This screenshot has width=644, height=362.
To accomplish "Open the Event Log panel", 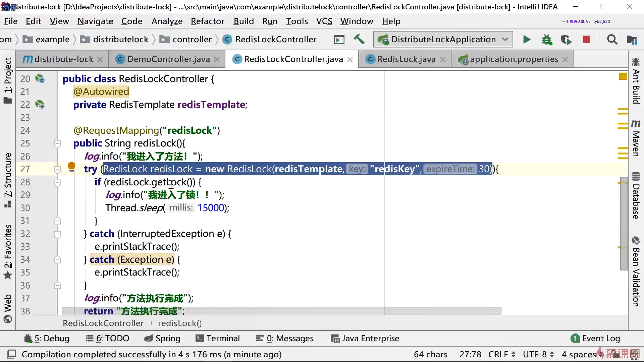I will pos(595,339).
